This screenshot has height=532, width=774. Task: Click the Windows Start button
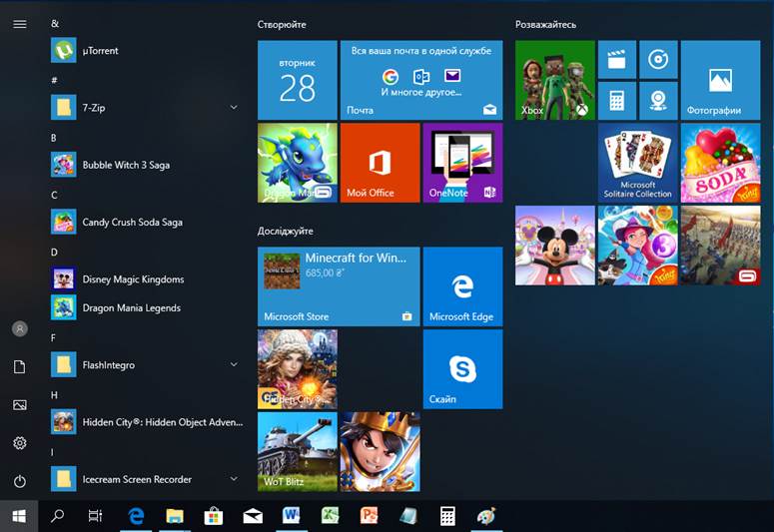coord(19,516)
